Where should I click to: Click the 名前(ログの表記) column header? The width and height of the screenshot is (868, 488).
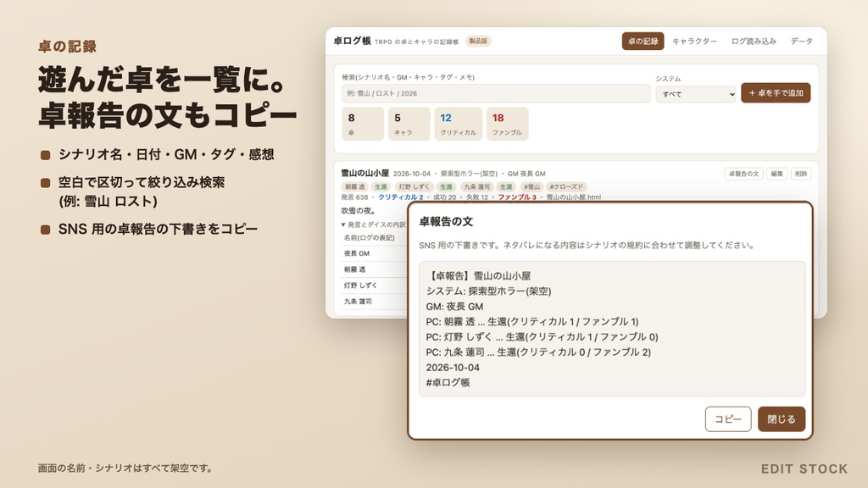point(370,238)
